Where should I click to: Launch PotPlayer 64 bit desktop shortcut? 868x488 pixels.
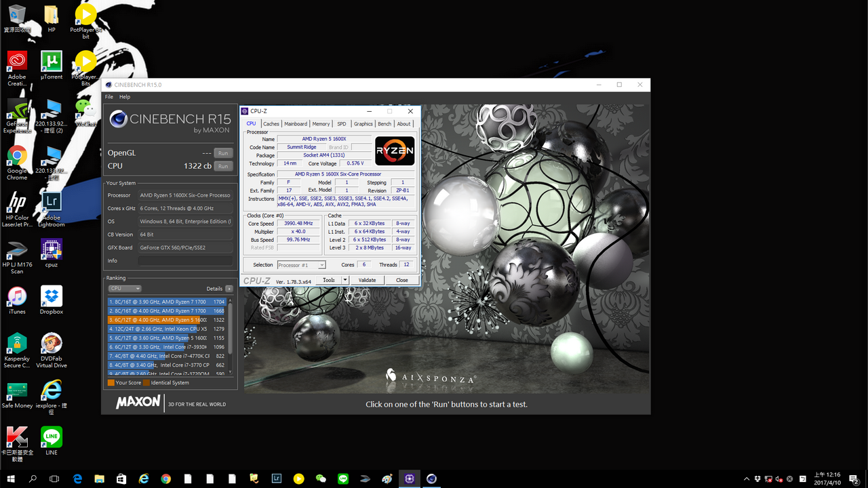(x=85, y=20)
